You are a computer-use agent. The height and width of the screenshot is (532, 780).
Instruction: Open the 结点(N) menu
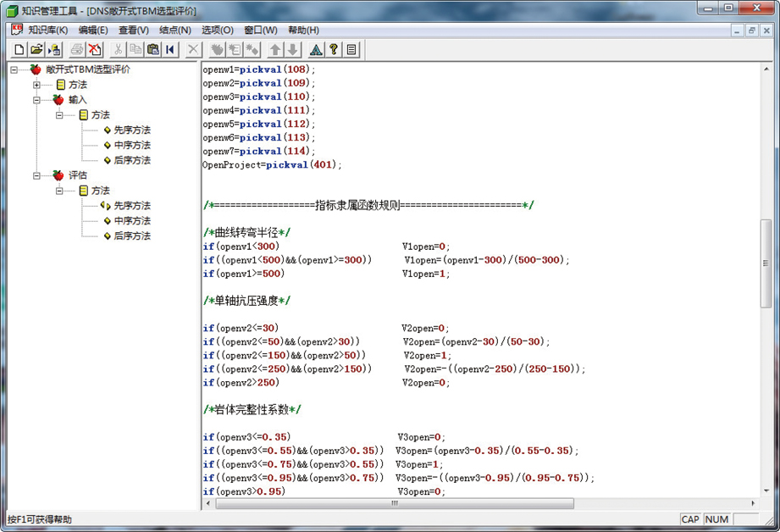175,30
